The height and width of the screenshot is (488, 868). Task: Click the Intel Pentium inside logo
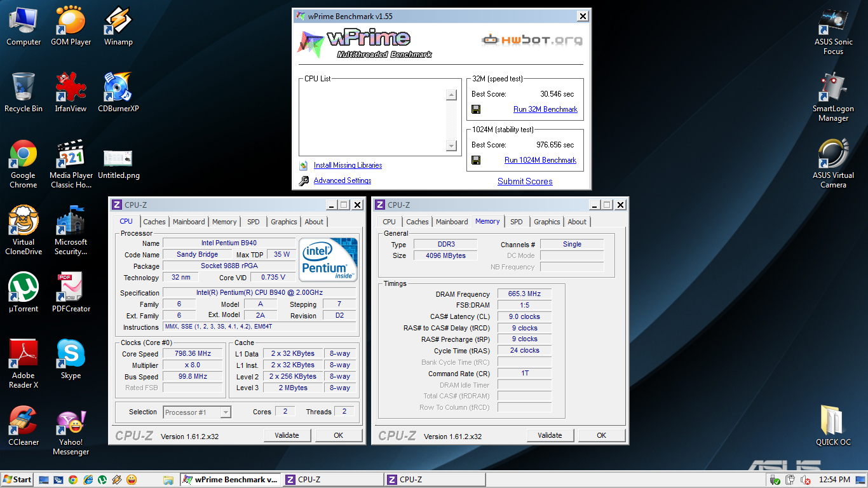pyautogui.click(x=328, y=260)
